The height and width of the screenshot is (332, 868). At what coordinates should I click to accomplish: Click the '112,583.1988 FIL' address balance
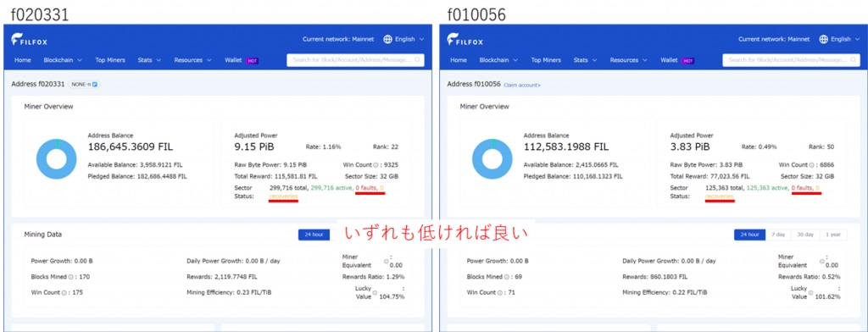pyautogui.click(x=565, y=147)
